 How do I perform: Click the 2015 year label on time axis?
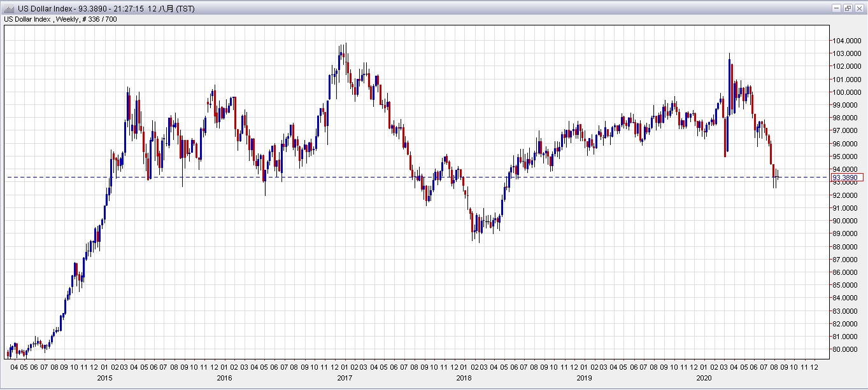pyautogui.click(x=106, y=378)
